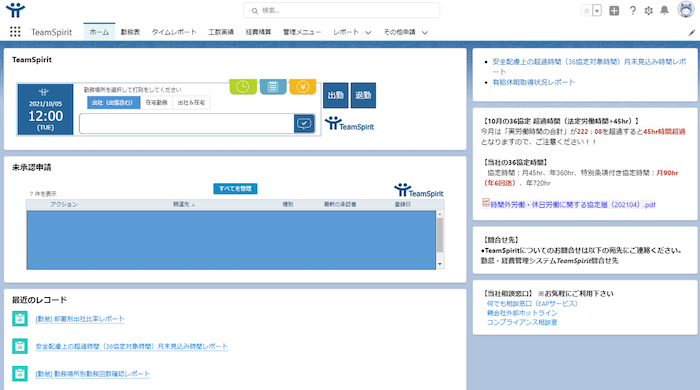700x390 pixels.
Task: Open the notifications bell
Action: (664, 10)
